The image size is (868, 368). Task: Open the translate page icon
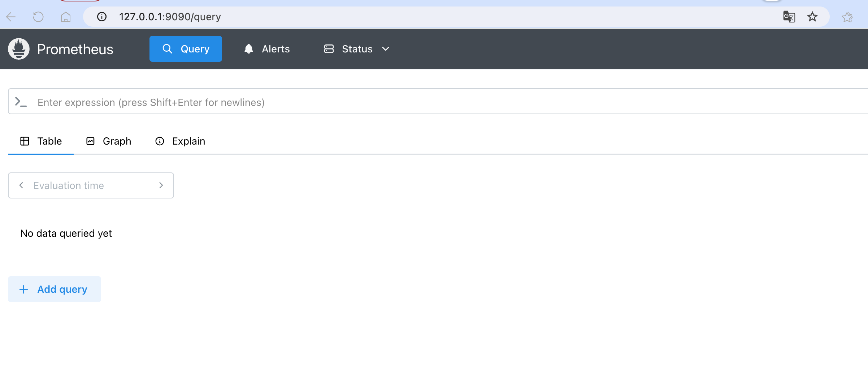pos(789,17)
